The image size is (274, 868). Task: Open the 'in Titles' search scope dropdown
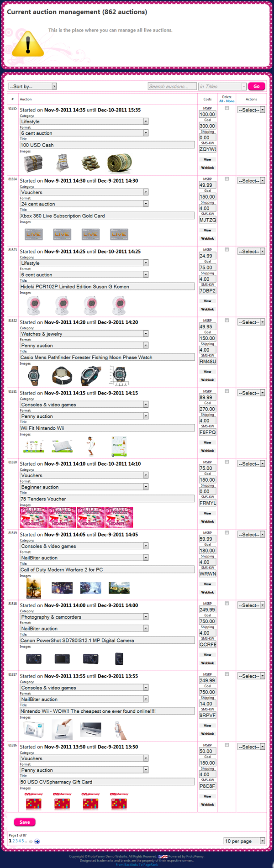[x=222, y=86]
